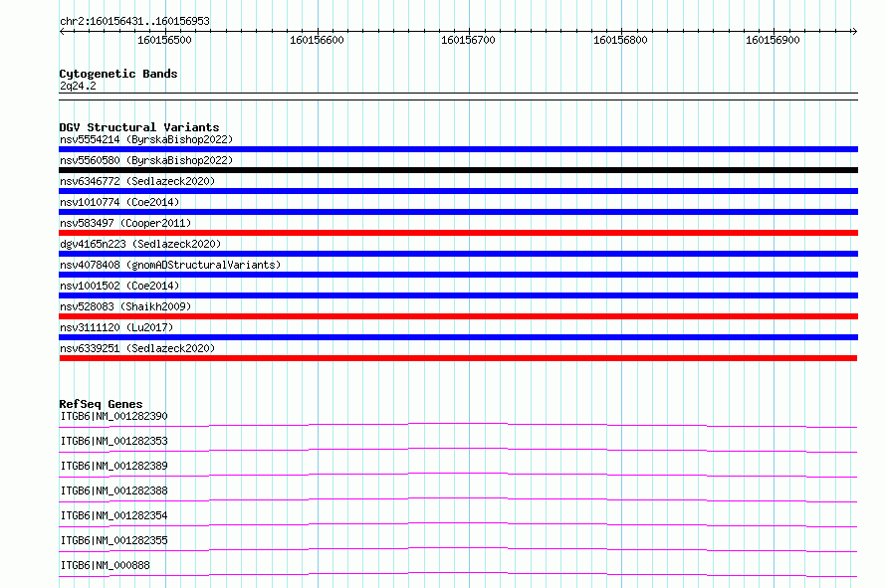Open the nsv5560580 (ByrskaBishop2022) label
This screenshot has height=588, width=886.
point(146,160)
